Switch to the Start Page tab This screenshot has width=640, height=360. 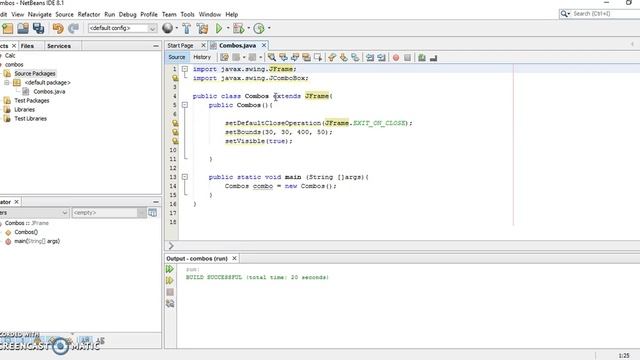click(x=180, y=45)
